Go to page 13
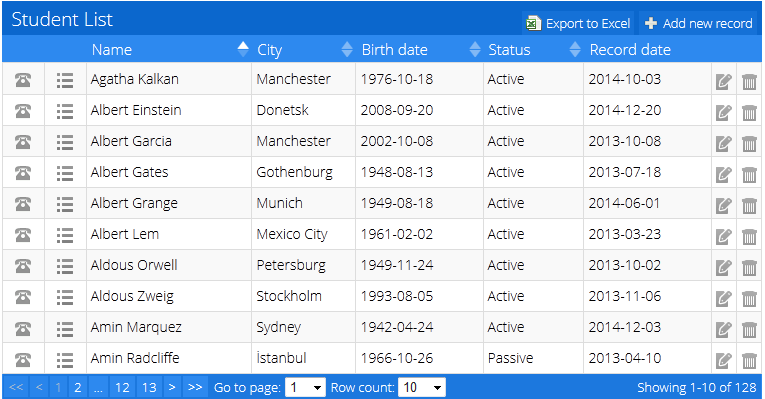 [149, 388]
